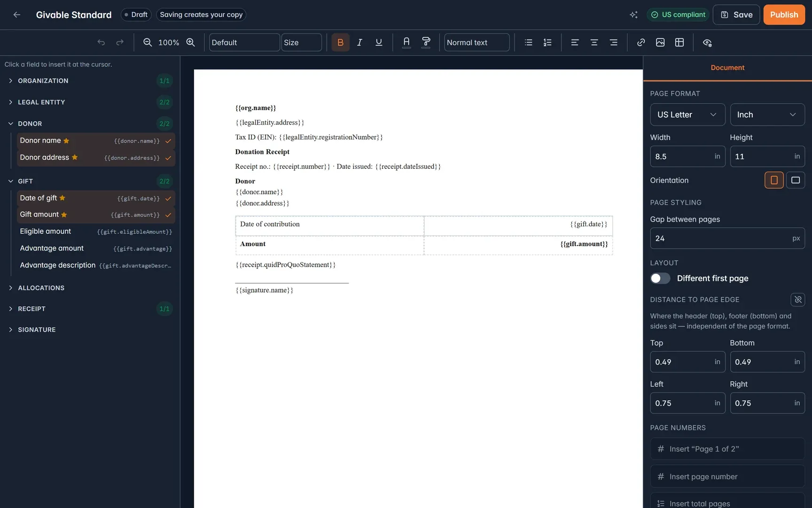Expand the Allocations field group
Image resolution: width=812 pixels, height=508 pixels.
[90, 288]
